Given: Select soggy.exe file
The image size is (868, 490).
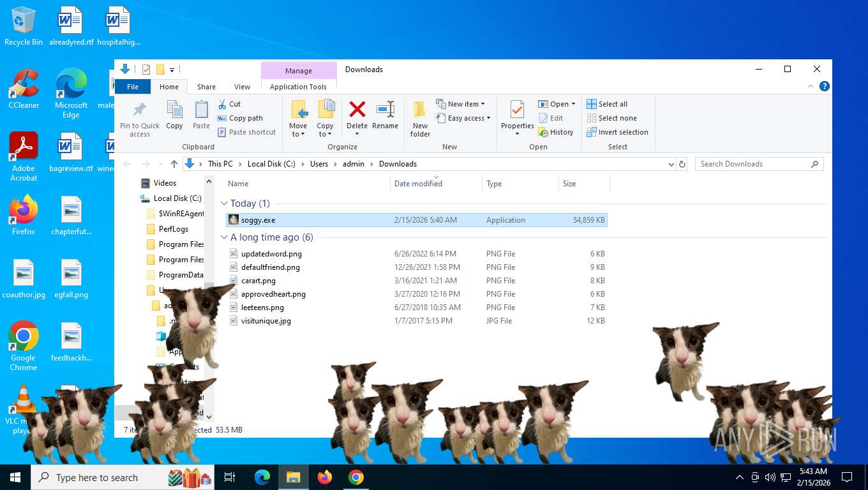Looking at the screenshot, I should click(417, 220).
